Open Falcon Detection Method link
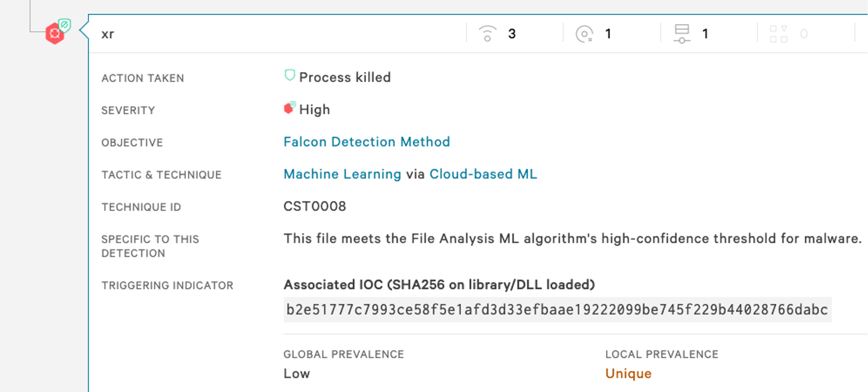 (x=366, y=142)
